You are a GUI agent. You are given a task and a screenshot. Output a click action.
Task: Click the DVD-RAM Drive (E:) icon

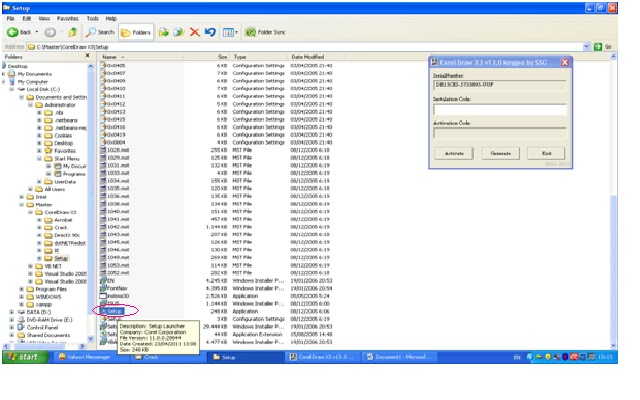(22, 320)
